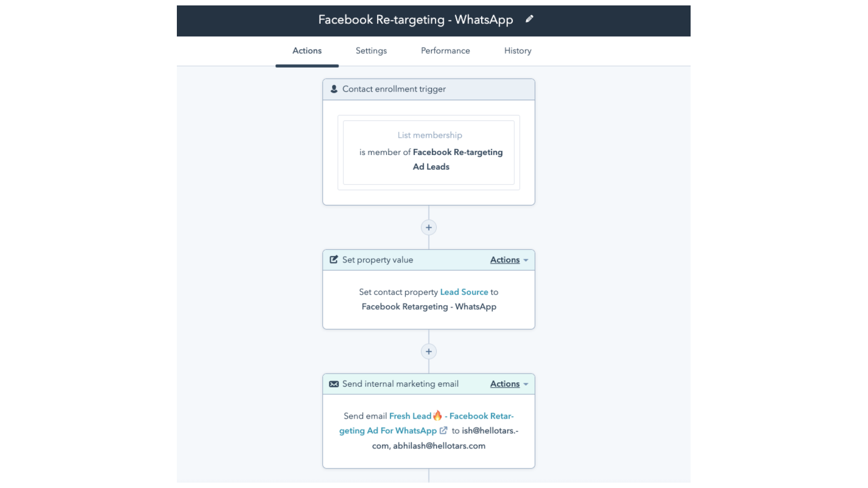The width and height of the screenshot is (868, 488).
Task: Open Actions dropdown on Set property value card
Action: [508, 260]
